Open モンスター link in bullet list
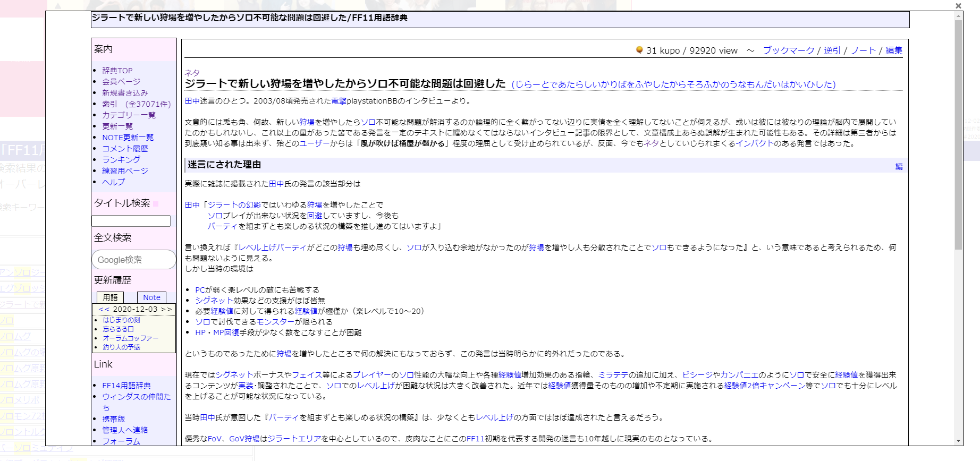 276,322
